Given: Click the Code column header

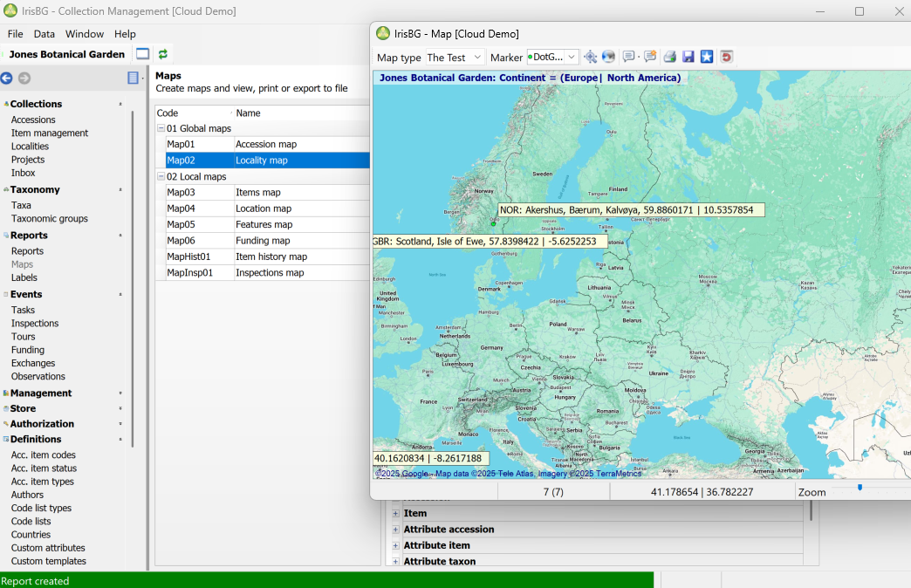Looking at the screenshot, I should (x=194, y=113).
